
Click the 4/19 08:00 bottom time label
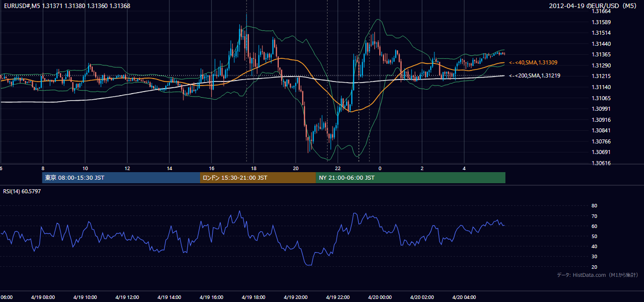(x=43, y=297)
